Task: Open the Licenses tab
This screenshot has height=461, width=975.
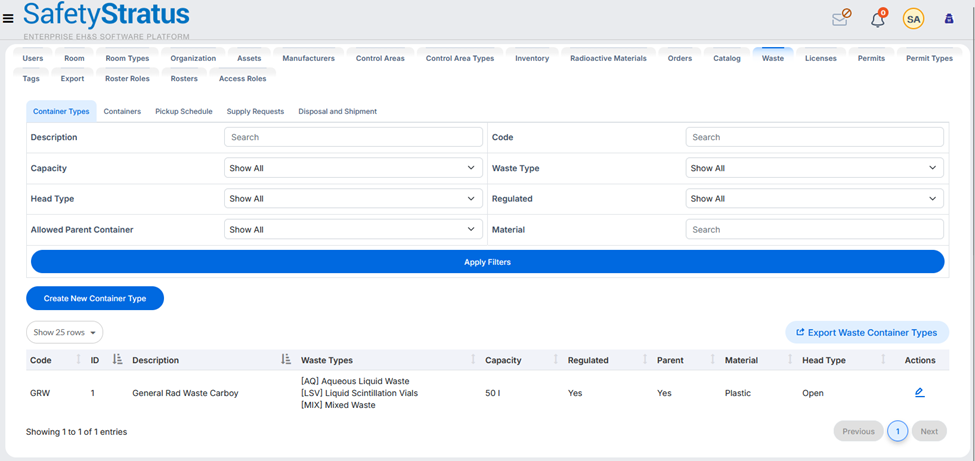Action: click(821, 58)
